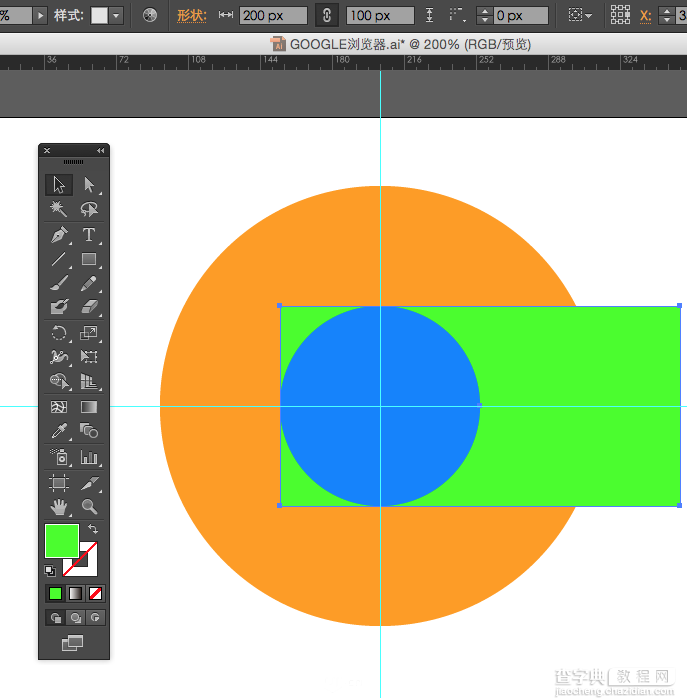This screenshot has width=687, height=698.
Task: Click the Stroke swatch with red slash
Action: click(x=90, y=568)
